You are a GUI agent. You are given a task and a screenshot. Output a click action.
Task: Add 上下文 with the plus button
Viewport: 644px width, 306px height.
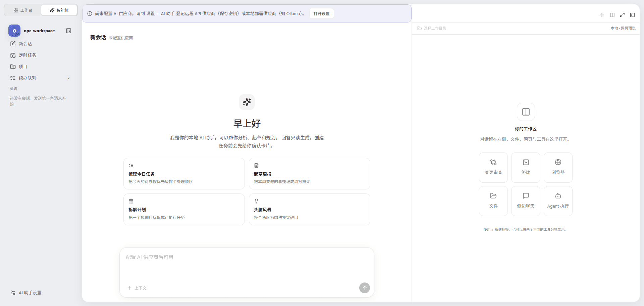pyautogui.click(x=137, y=288)
